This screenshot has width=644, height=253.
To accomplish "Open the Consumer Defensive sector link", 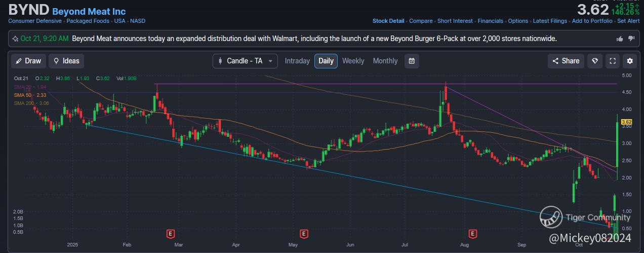I will point(35,21).
